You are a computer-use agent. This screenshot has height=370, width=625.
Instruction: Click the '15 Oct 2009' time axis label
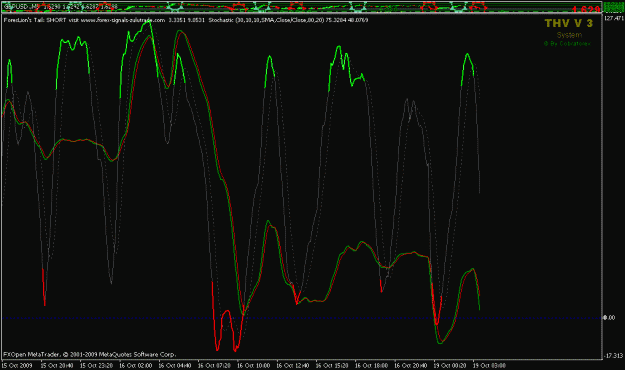[17, 365]
